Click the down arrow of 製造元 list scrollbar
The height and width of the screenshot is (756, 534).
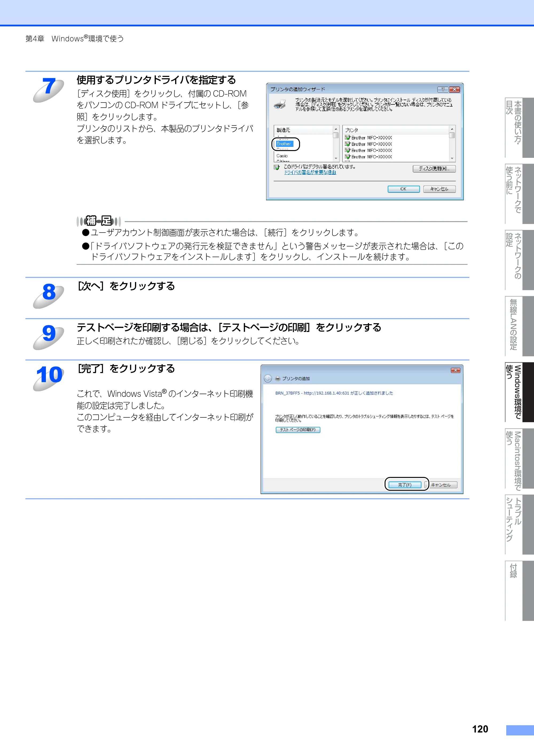coord(336,158)
